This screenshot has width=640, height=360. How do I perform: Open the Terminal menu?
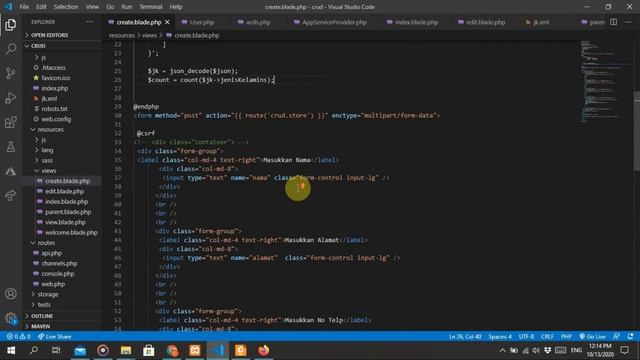click(x=151, y=7)
